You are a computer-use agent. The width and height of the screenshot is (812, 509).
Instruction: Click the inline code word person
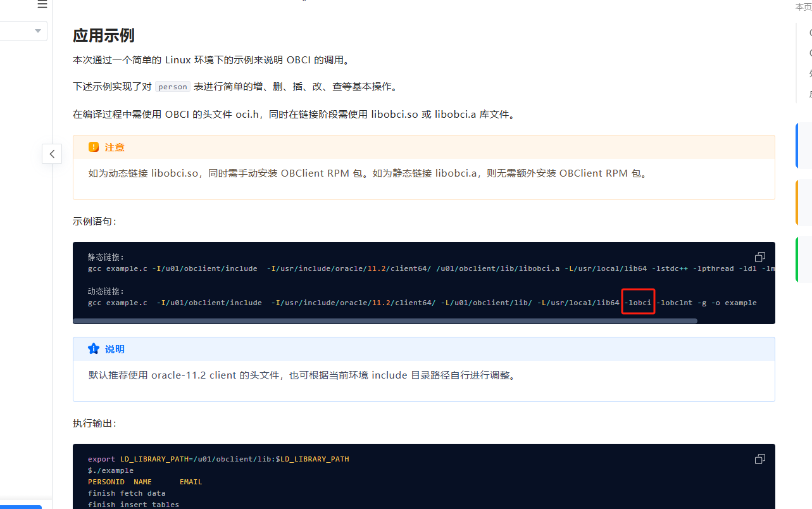173,87
